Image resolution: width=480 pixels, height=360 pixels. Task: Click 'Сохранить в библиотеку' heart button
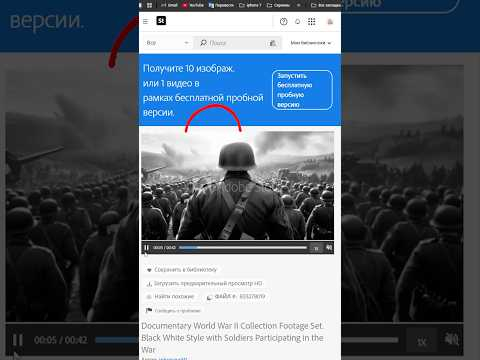(x=182, y=269)
